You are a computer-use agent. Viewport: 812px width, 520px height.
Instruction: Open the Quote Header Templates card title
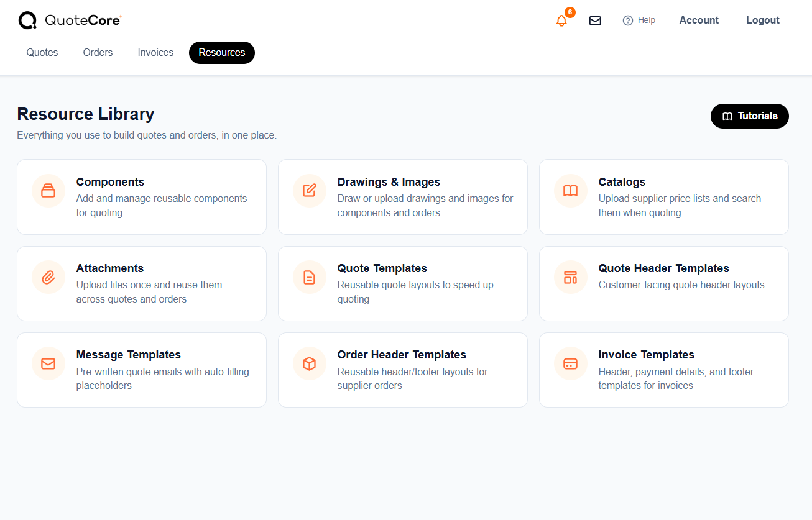pyautogui.click(x=664, y=268)
